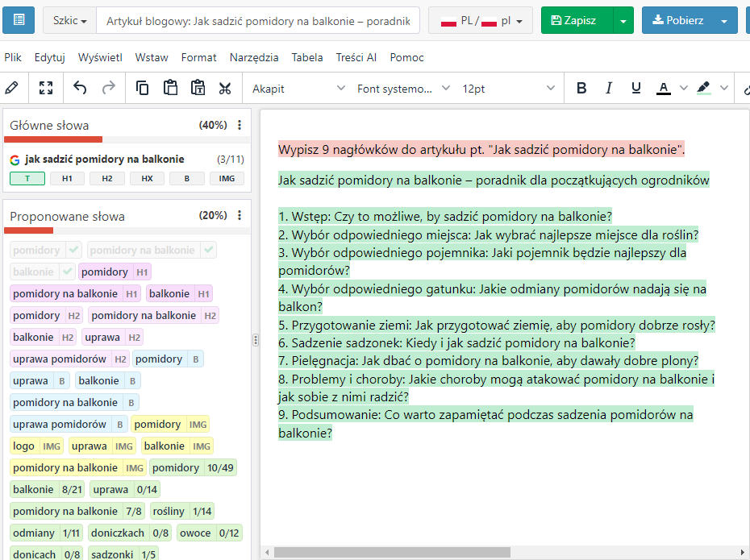Viewport: 750px width, 560px height.
Task: Click checkmark on greyed 'balkonie' tag
Action: (68, 272)
